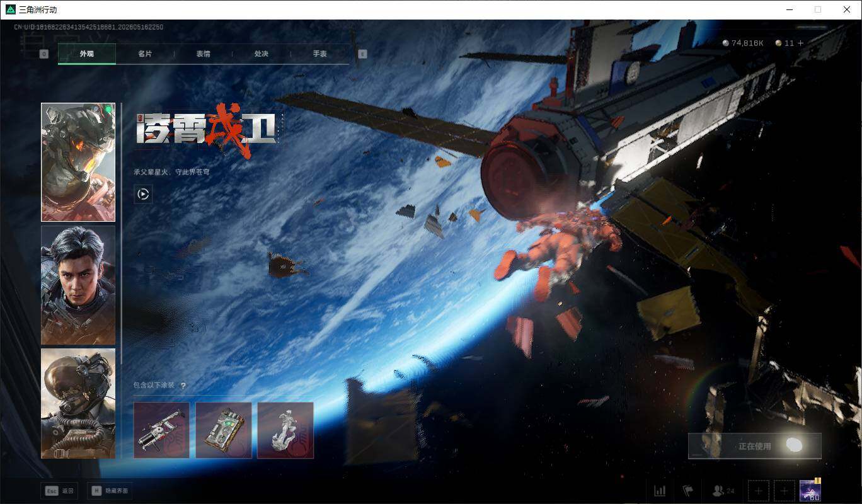Viewport: 862px width, 504px height.
Task: Open the flag icon in bottom bar
Action: pyautogui.click(x=687, y=491)
